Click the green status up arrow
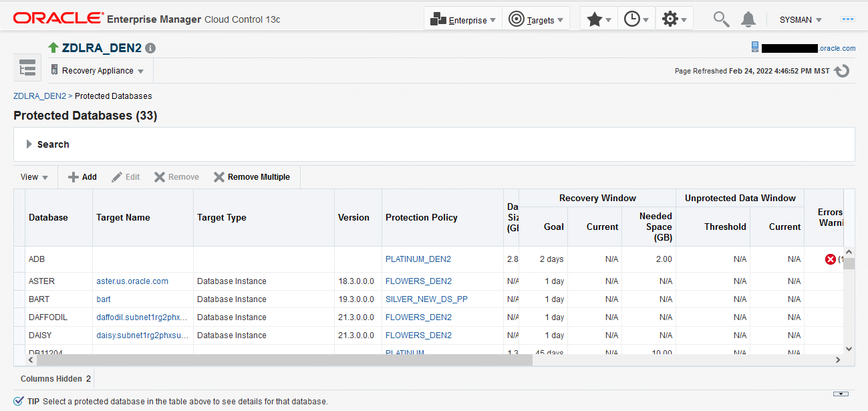This screenshot has height=411, width=868. point(53,47)
